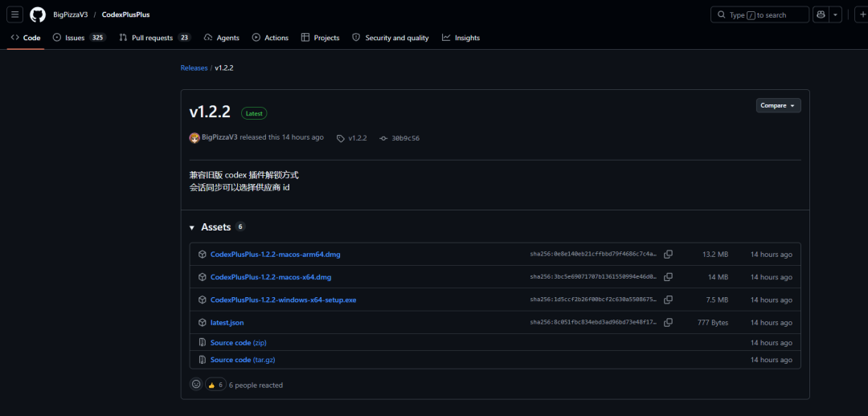This screenshot has width=868, height=416.
Task: Click the v1.2.2 release title
Action: (209, 112)
